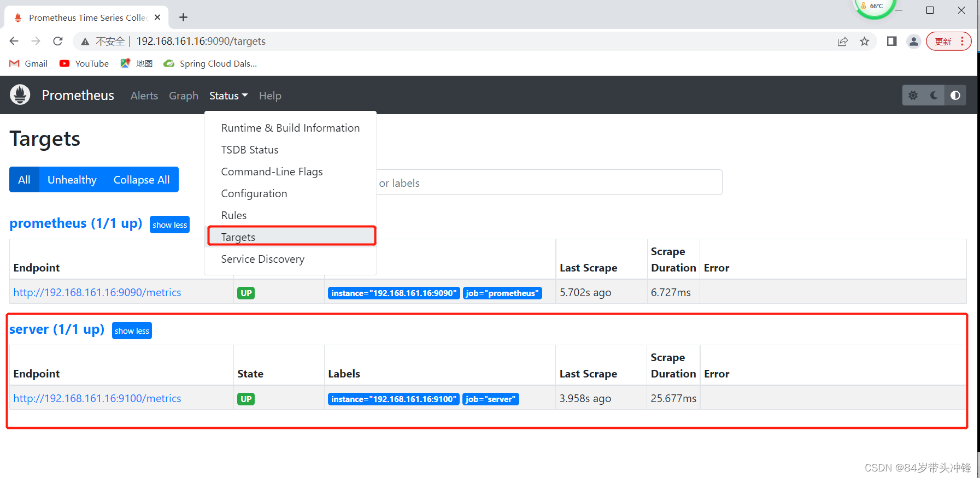Open the 地图 maps bookmark
980x478 pixels.
(137, 63)
